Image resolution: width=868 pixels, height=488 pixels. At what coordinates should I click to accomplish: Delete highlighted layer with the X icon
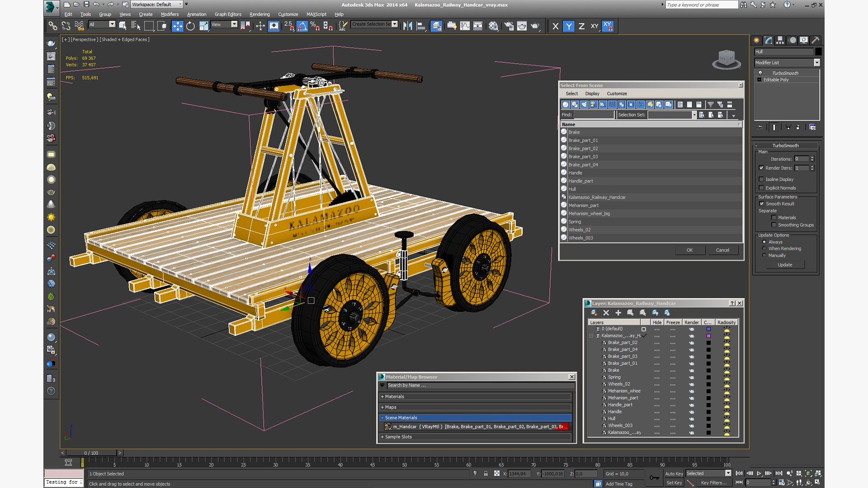(606, 313)
